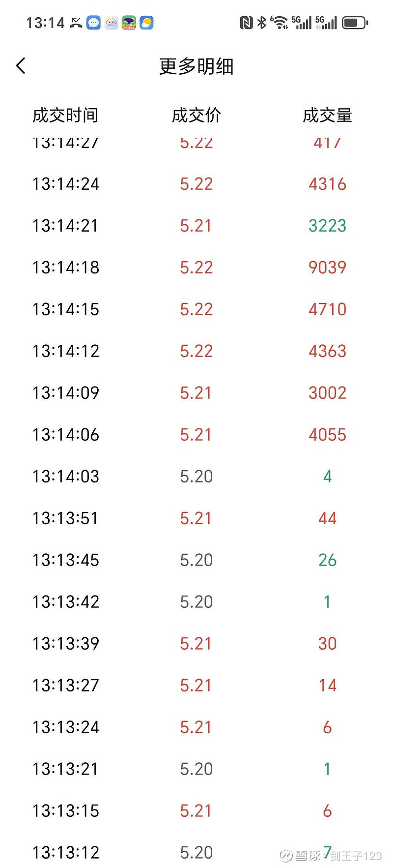Tap the green game app notification icon

129,23
